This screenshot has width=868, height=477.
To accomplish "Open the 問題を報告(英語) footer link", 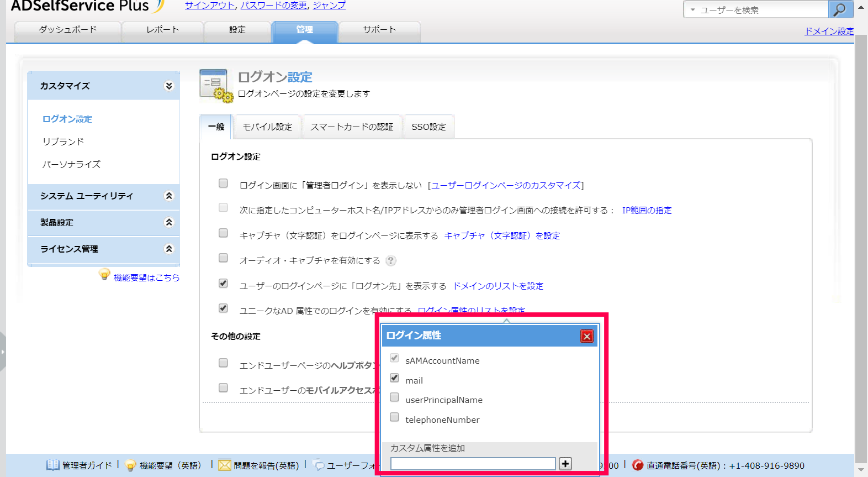I will (x=266, y=466).
